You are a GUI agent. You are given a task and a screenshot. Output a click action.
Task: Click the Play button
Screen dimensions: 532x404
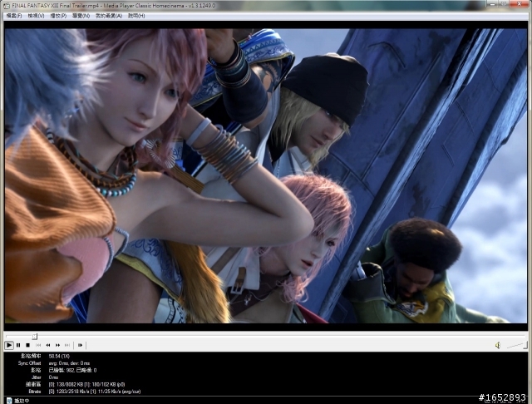[x=9, y=345]
